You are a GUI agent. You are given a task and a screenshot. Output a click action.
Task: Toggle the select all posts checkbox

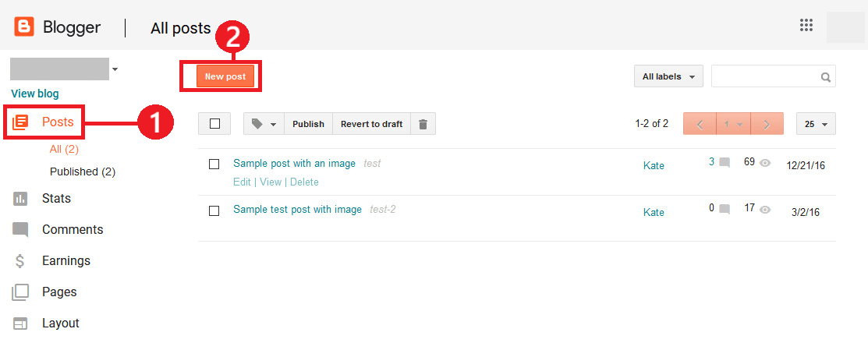pos(214,124)
